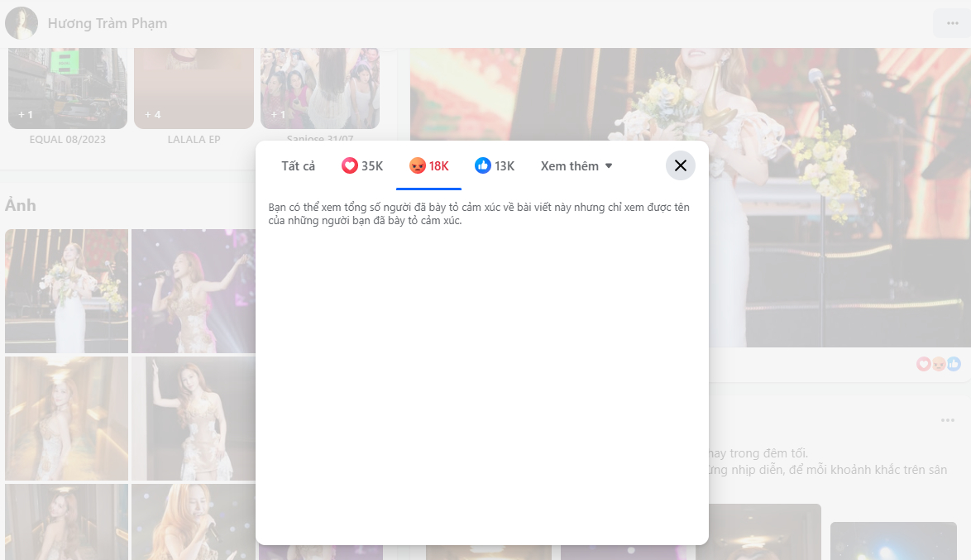Switch to the 'Tất cả' reactions tab
The image size is (971, 560).
pyautogui.click(x=300, y=165)
